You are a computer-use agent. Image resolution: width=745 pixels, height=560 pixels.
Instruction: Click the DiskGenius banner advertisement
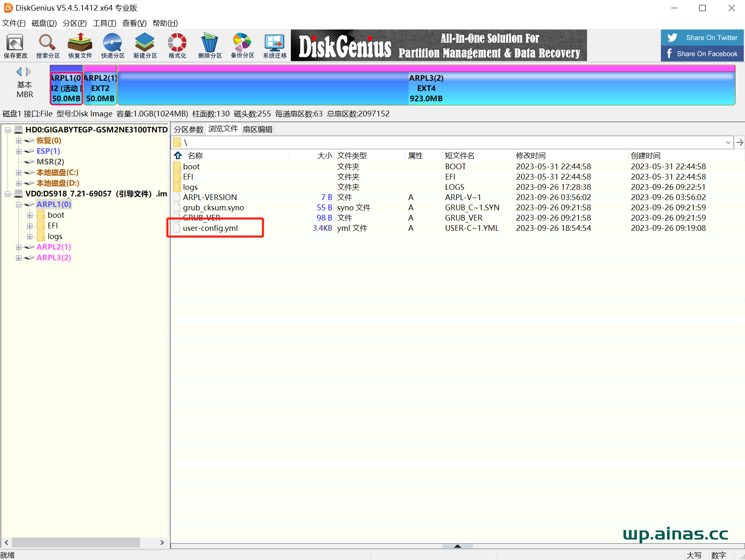tap(439, 45)
